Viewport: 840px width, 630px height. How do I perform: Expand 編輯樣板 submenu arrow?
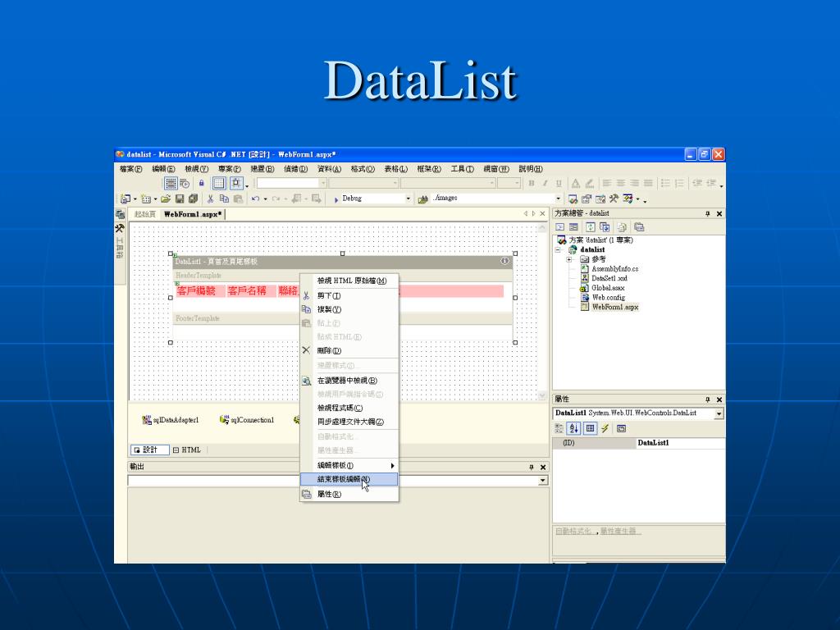392,466
